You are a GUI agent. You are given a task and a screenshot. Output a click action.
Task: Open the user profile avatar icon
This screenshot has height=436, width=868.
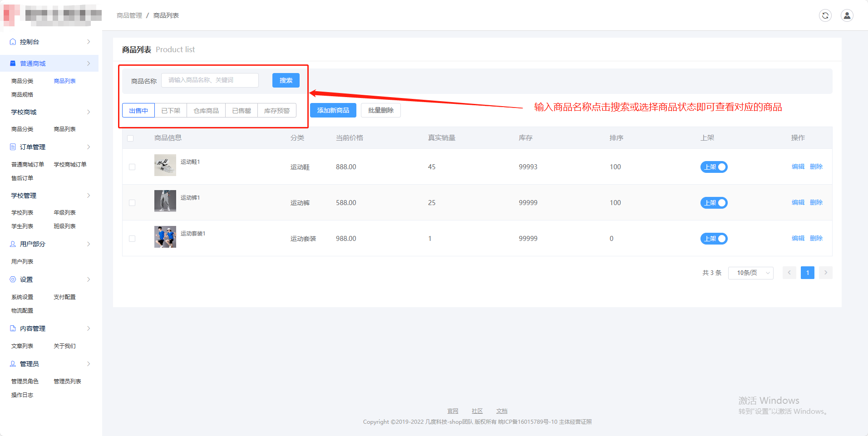click(847, 15)
